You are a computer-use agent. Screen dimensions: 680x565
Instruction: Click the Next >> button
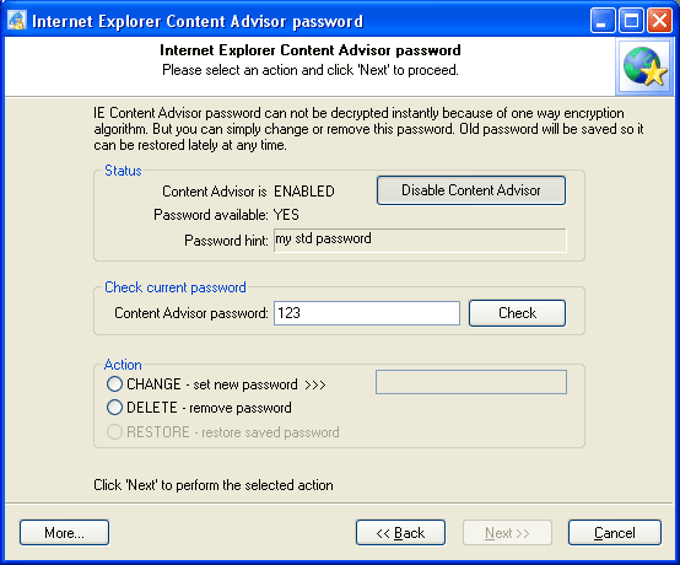[x=507, y=533]
